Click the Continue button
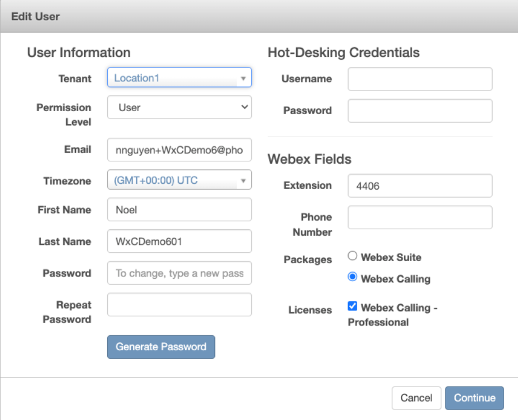This screenshot has height=420, width=518. pos(474,398)
